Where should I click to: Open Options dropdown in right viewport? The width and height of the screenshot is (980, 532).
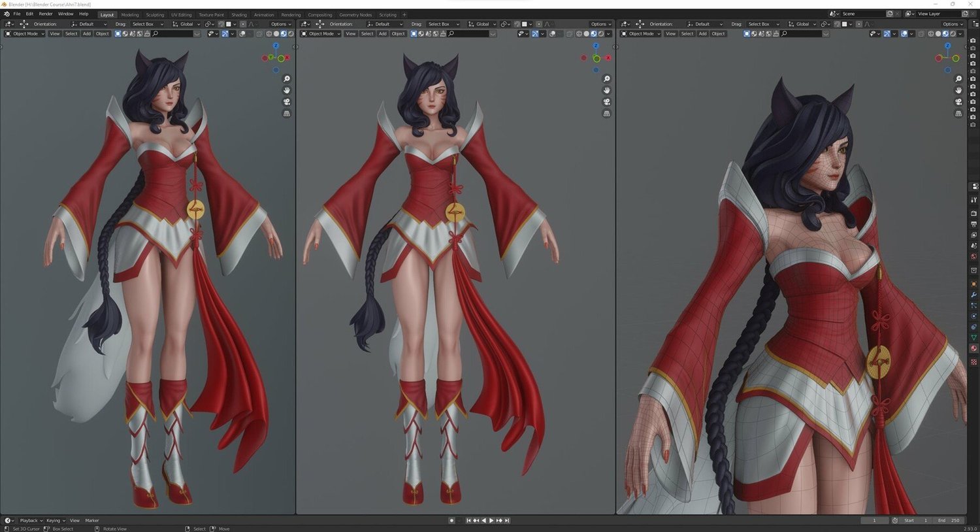pos(953,24)
